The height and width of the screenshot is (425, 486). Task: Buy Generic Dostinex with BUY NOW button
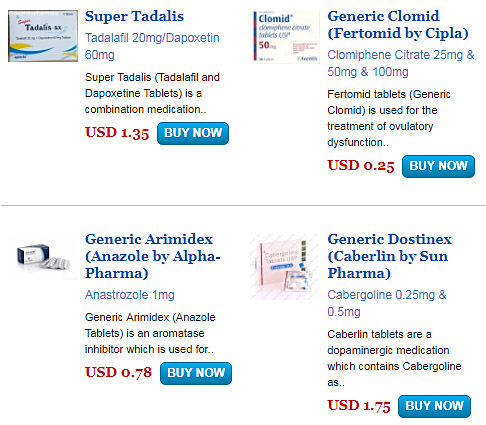(x=434, y=406)
